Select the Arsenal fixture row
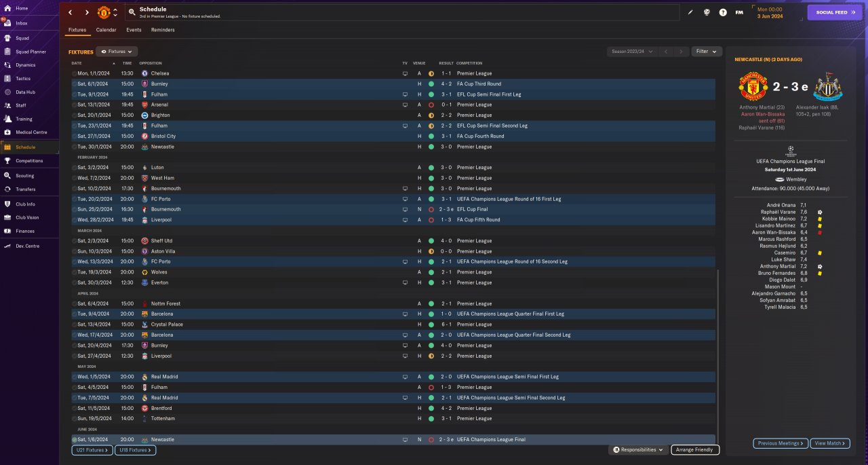The image size is (868, 465). click(393, 105)
